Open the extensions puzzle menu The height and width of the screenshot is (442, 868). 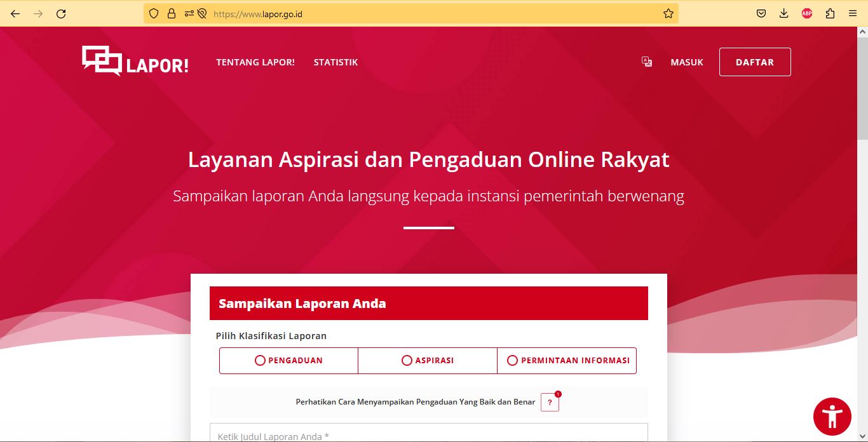coord(830,13)
